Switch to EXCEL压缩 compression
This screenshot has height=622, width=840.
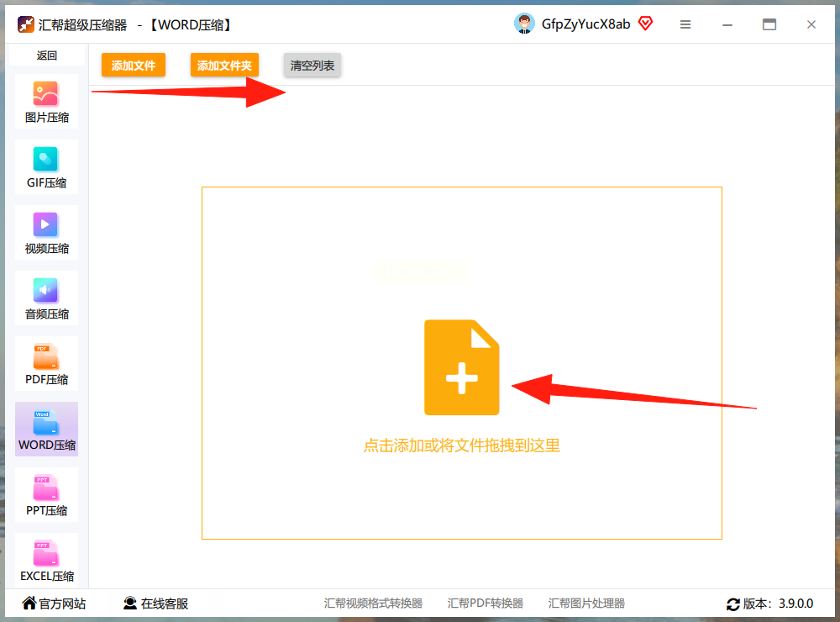46,560
